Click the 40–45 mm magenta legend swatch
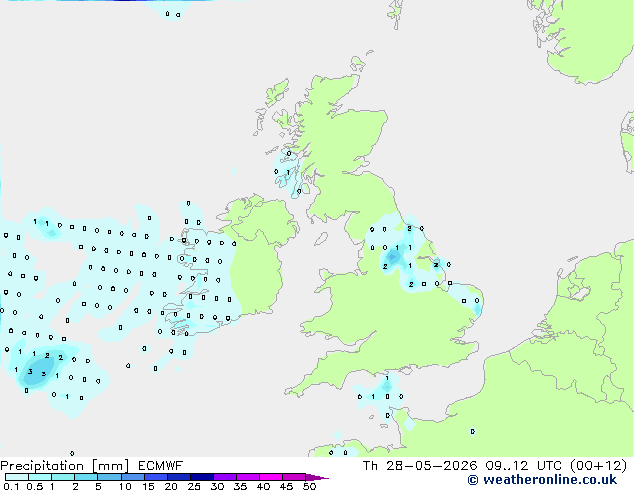The height and width of the screenshot is (490, 634). pos(271,477)
